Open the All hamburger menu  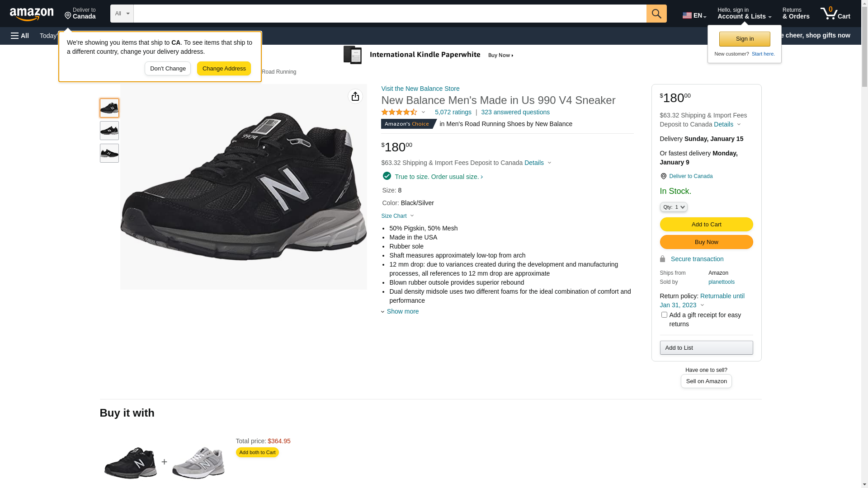tap(20, 36)
